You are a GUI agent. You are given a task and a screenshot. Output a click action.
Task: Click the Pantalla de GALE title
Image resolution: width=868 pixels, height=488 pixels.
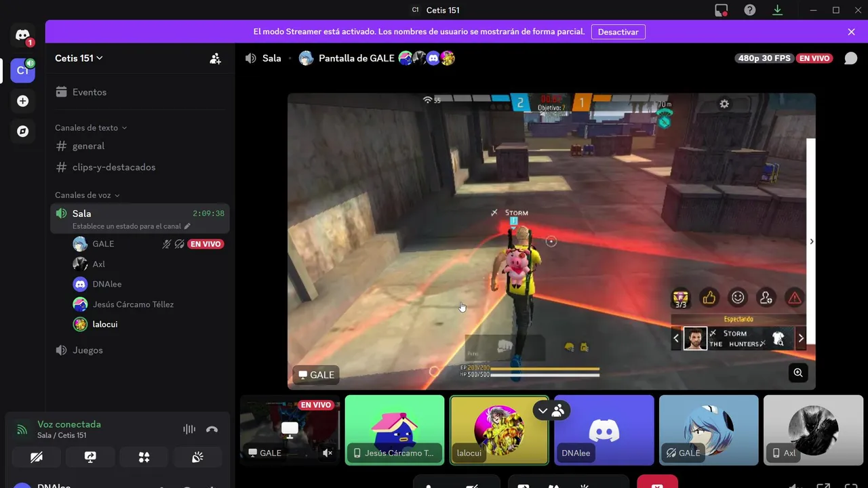coord(357,58)
